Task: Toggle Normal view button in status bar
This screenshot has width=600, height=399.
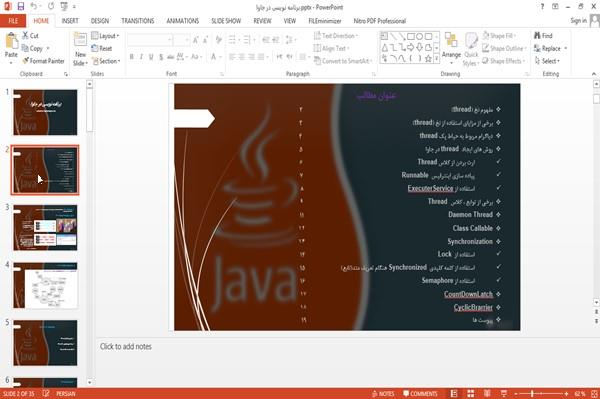Action: pyautogui.click(x=454, y=394)
